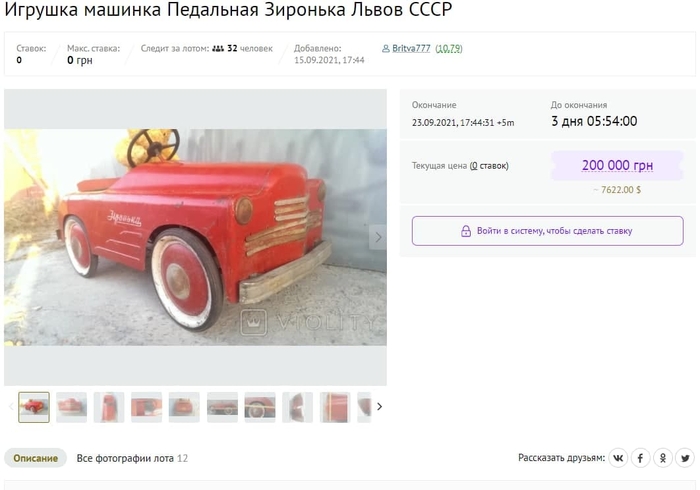Screen dimensions: 700x490
Task: Click the watchers people icon
Action: (218, 48)
